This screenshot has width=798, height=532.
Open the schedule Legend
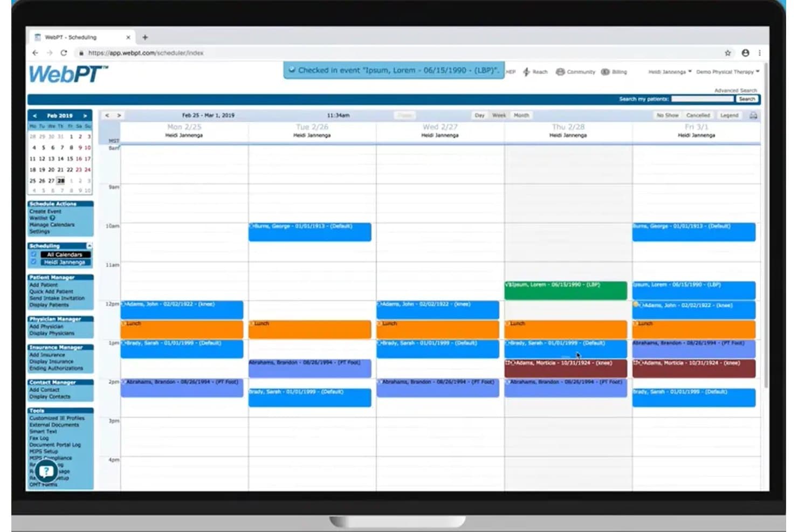pos(730,115)
